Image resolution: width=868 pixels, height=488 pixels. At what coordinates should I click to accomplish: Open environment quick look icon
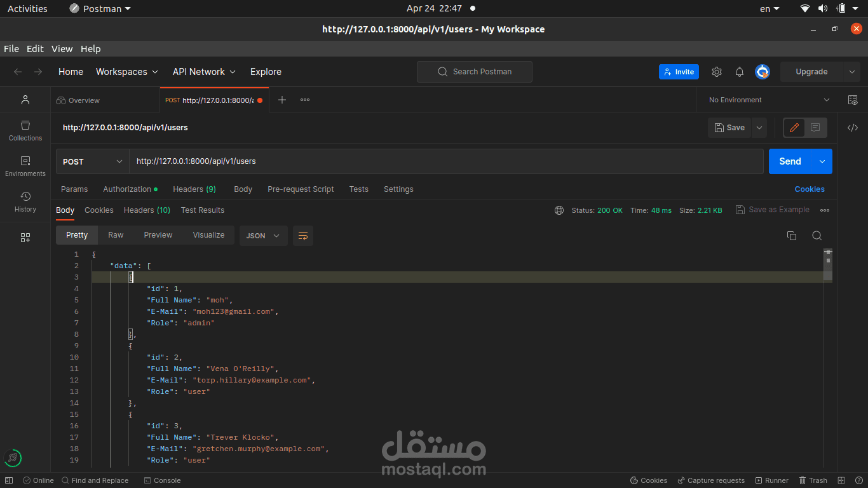coord(853,100)
